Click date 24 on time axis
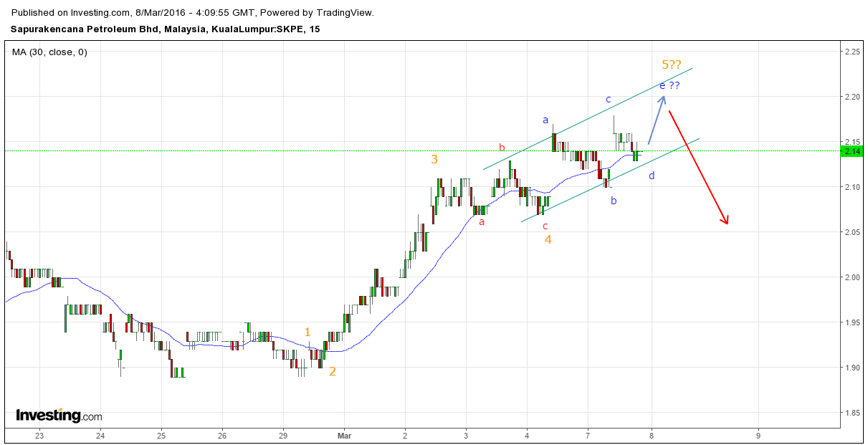Image resolution: width=868 pixels, height=445 pixels. [x=100, y=436]
